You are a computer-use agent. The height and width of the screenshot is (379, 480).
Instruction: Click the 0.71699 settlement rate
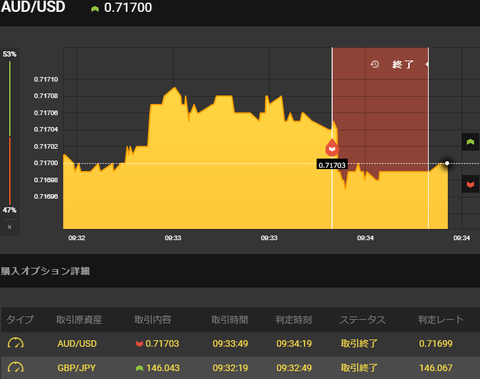(x=436, y=344)
